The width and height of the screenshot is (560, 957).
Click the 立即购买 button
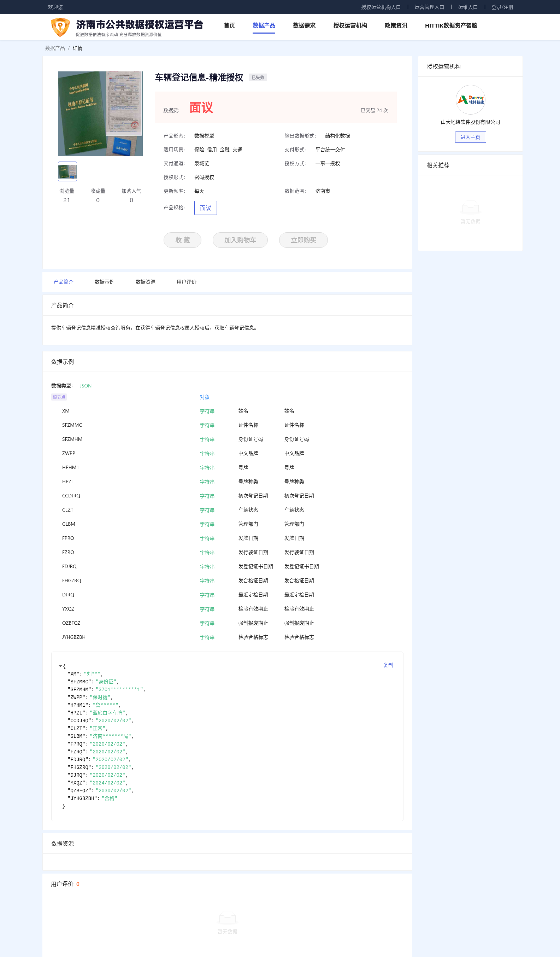click(x=303, y=240)
